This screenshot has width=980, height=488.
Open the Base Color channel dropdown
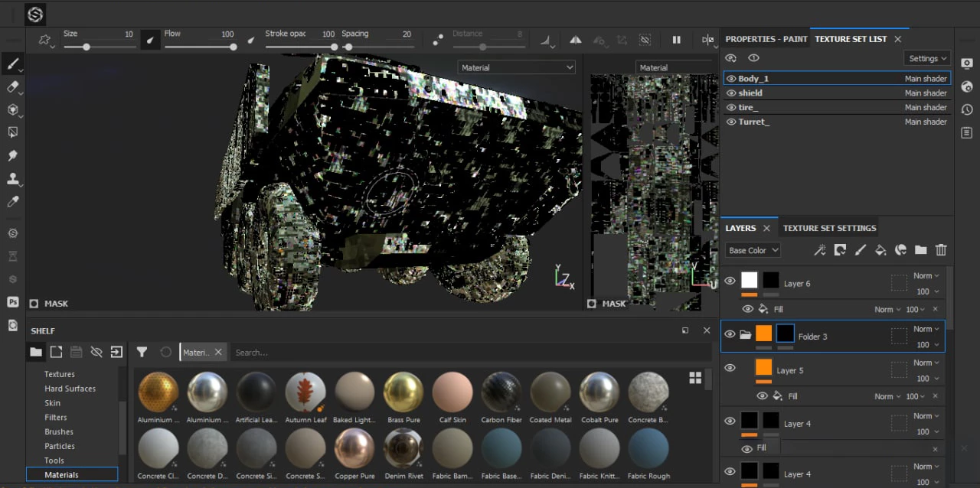coord(753,250)
